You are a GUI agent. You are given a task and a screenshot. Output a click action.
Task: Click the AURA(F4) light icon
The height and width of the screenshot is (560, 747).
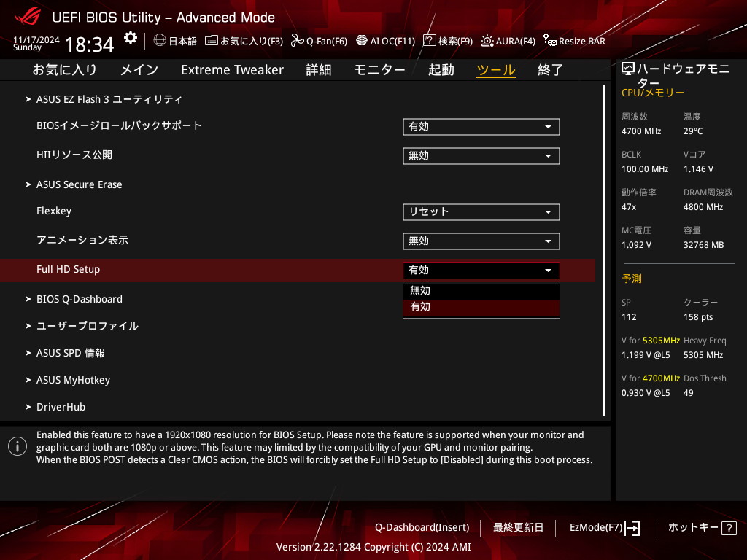[487, 41]
